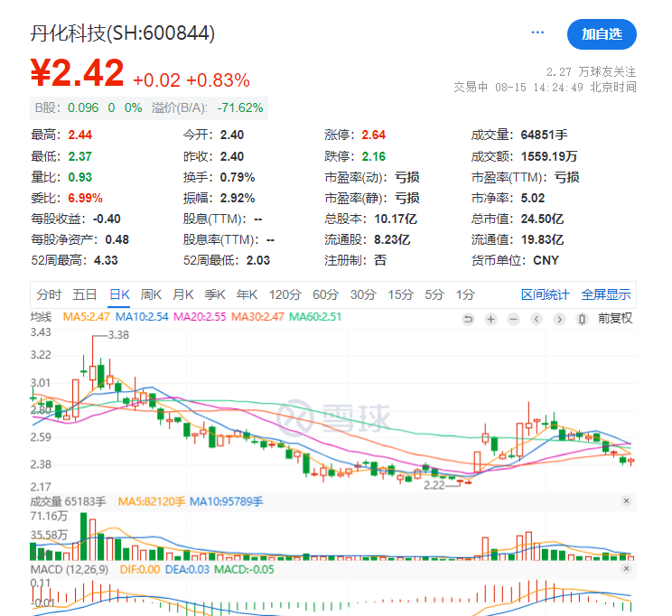Click the 溢价(B/A) value -71.62%
The height and width of the screenshot is (616, 672).
click(x=240, y=107)
